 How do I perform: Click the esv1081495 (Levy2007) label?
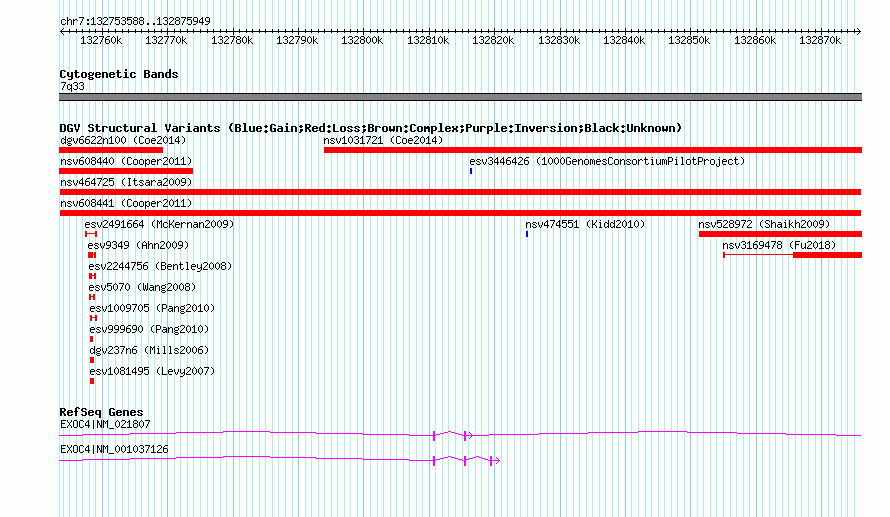coord(152,371)
